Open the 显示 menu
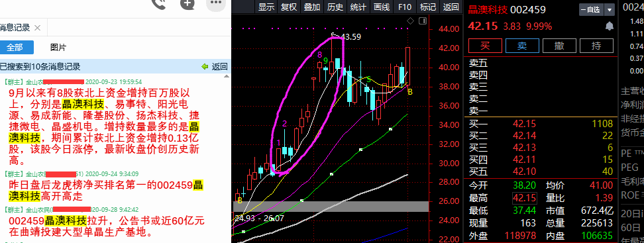 tap(266, 7)
